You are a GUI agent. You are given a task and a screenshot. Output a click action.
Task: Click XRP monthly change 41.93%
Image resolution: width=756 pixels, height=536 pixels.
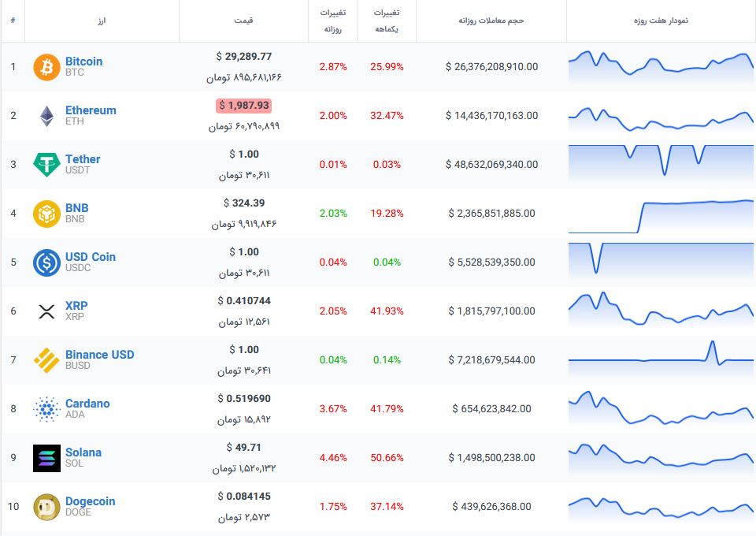[x=387, y=311]
